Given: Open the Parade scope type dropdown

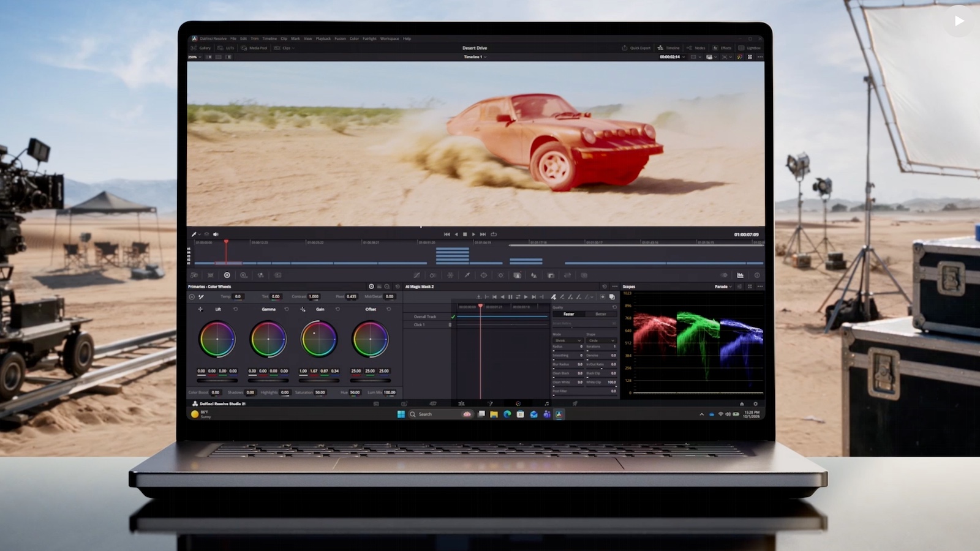Looking at the screenshot, I should tap(723, 287).
